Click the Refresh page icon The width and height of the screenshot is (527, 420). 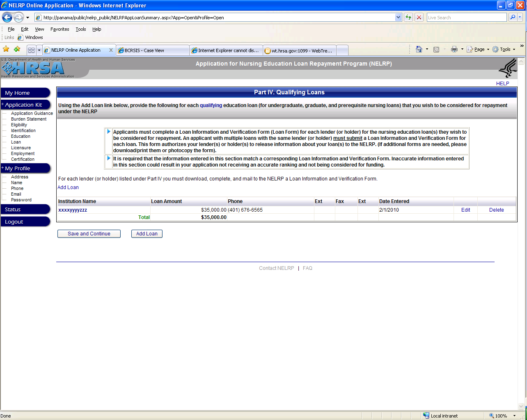[408, 17]
